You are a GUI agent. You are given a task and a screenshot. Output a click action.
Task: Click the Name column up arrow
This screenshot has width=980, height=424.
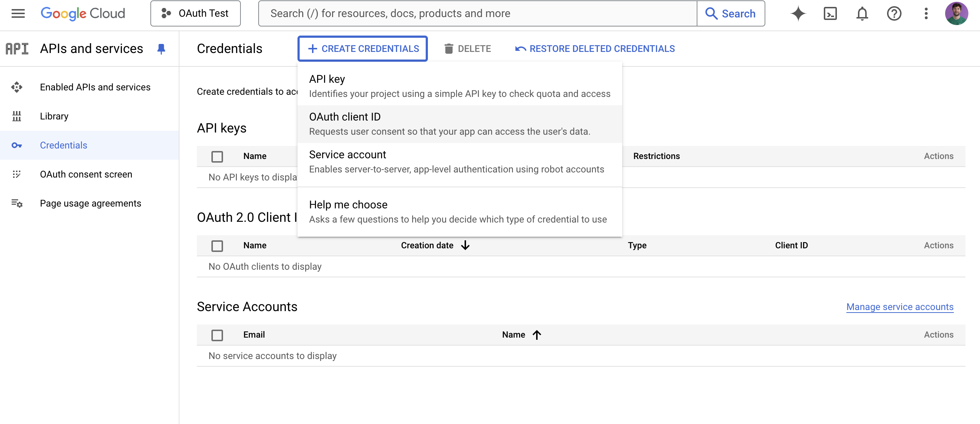[x=537, y=335]
